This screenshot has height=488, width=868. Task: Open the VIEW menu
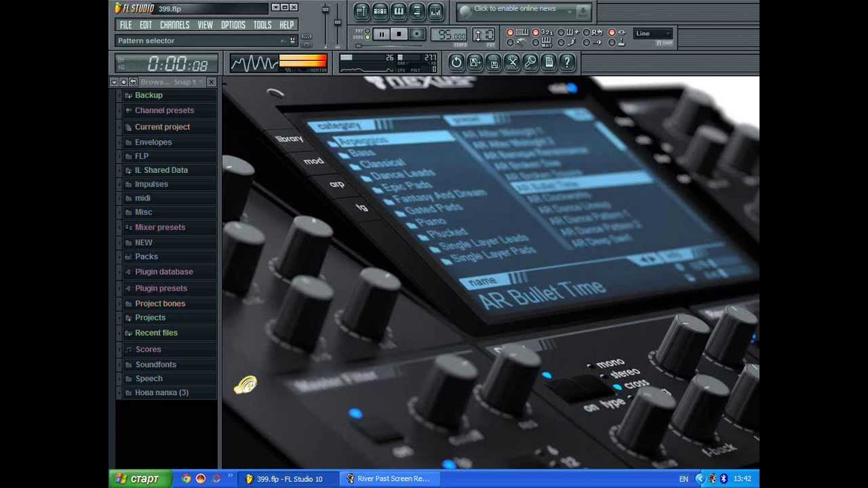coord(205,25)
